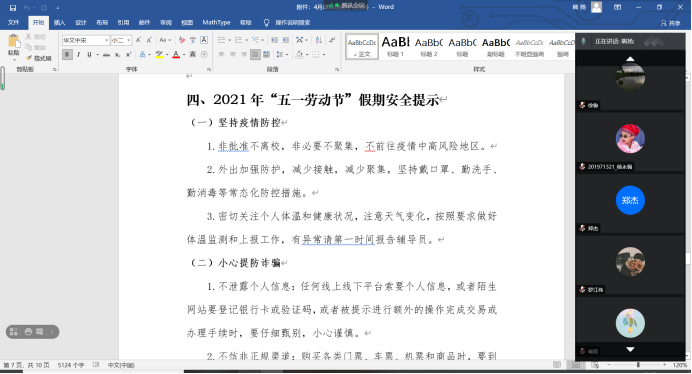
Task: Apply the 标题 1 heading style
Action: click(x=395, y=46)
